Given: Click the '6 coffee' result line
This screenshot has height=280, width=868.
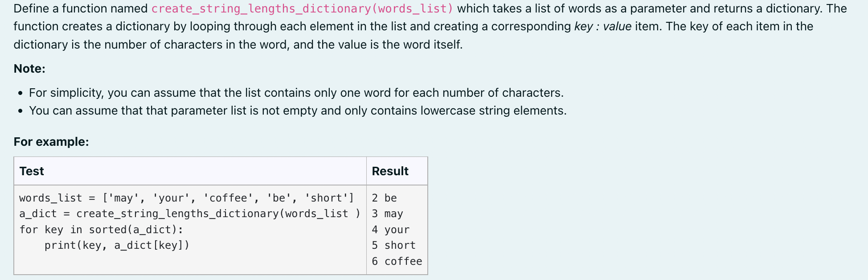Looking at the screenshot, I should point(397,261).
